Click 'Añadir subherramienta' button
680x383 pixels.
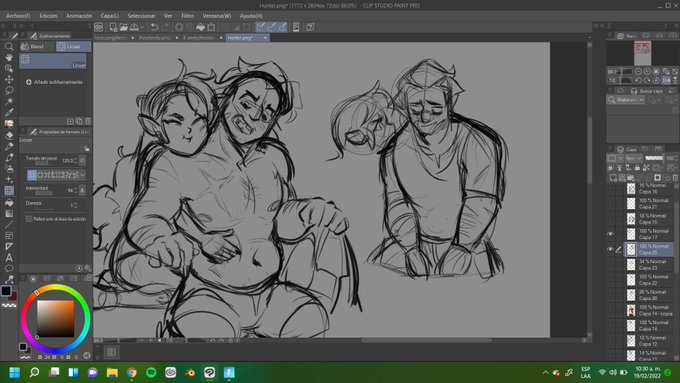click(54, 82)
